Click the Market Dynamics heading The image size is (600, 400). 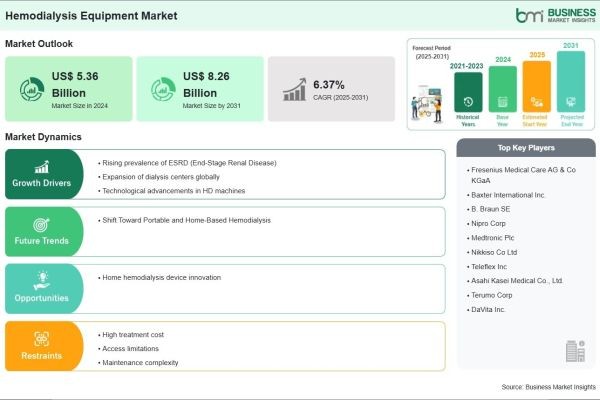click(x=43, y=137)
